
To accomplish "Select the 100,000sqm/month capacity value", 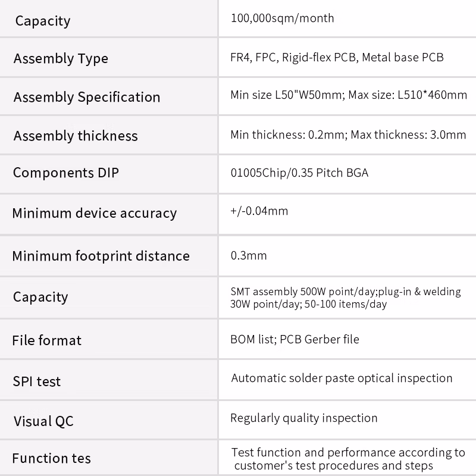I will [x=282, y=18].
